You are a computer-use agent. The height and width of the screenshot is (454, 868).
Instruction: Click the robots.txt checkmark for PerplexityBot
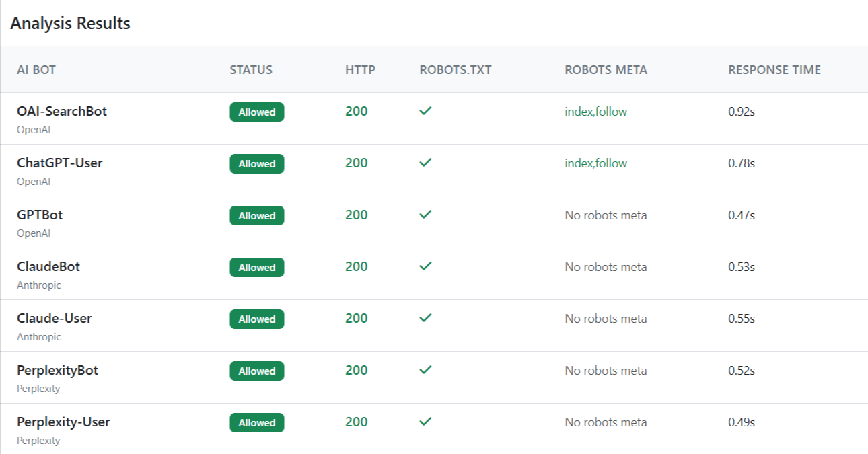(x=425, y=370)
